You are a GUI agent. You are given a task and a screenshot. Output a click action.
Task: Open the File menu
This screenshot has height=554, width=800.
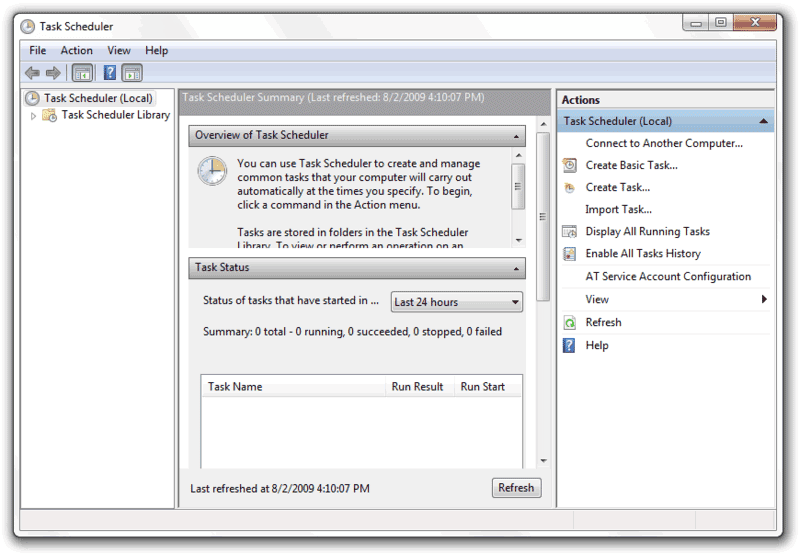(x=38, y=51)
